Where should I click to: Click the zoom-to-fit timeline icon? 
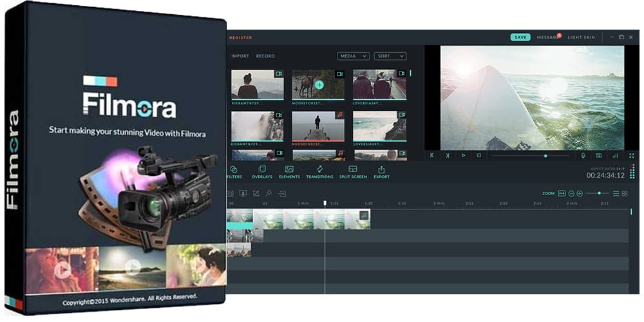(562, 193)
